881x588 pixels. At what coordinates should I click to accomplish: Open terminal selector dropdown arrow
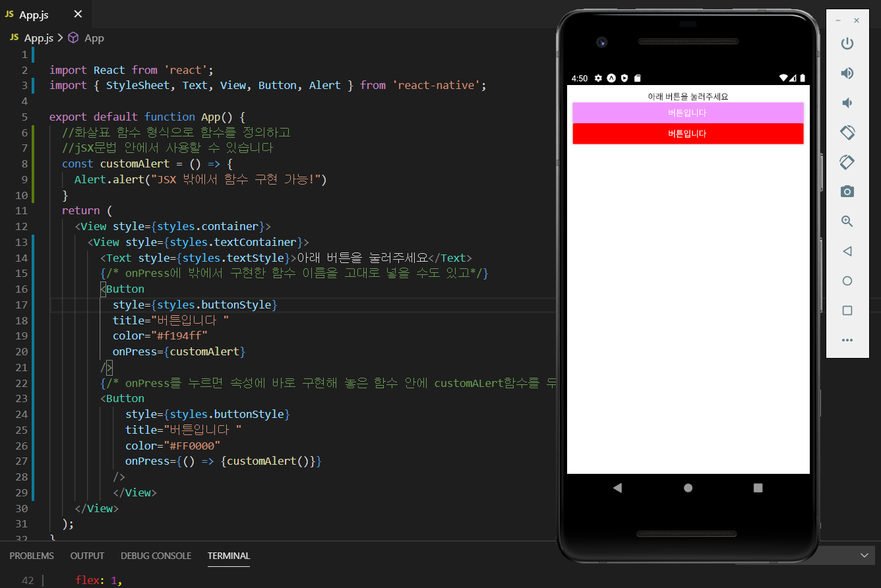point(865,556)
